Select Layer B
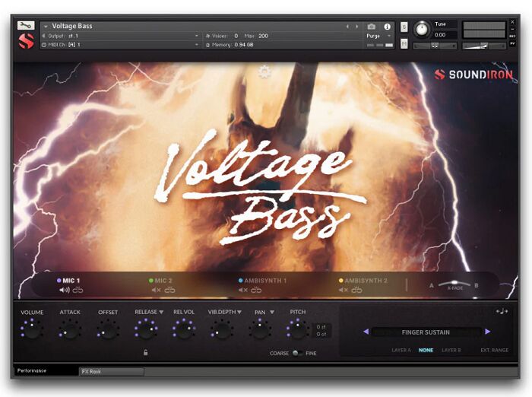 point(451,350)
